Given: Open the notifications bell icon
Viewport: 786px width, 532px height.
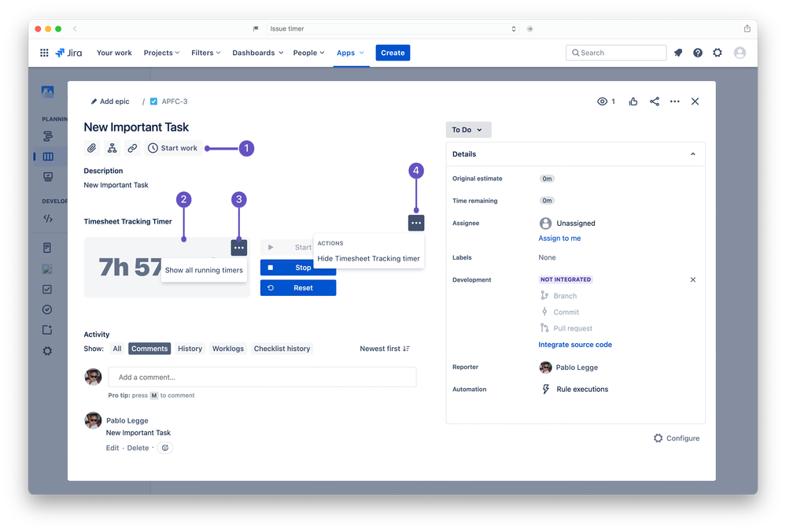Looking at the screenshot, I should (678, 53).
